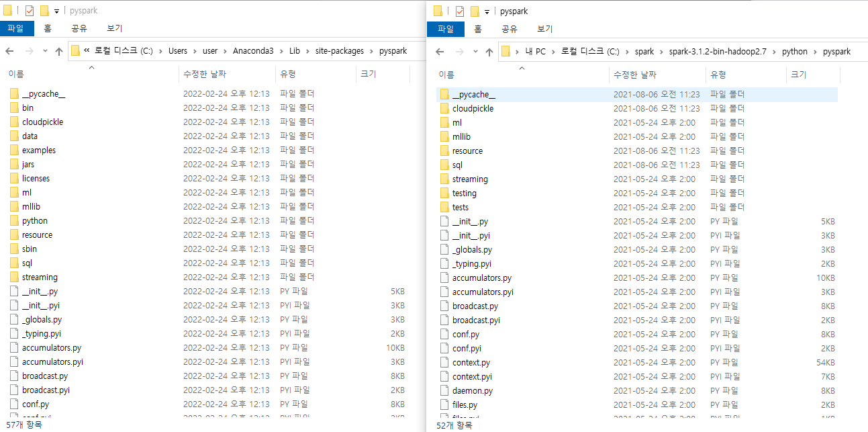Navigate to spark in right address bar
The image size is (868, 432).
coord(644,52)
